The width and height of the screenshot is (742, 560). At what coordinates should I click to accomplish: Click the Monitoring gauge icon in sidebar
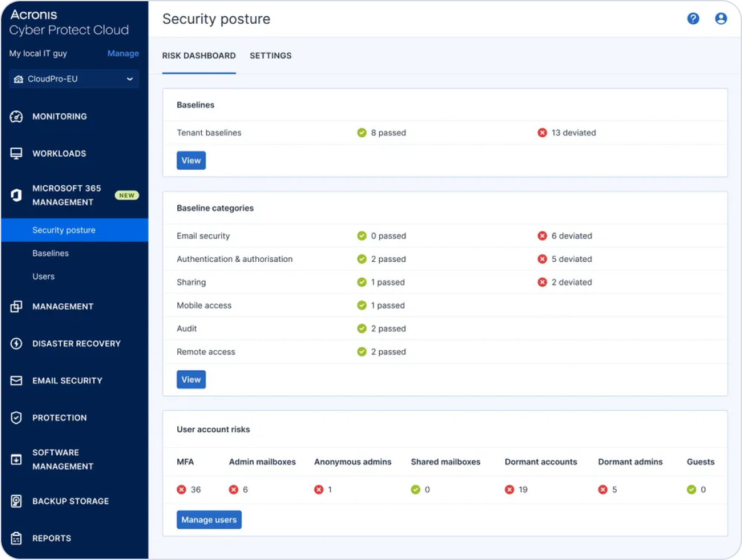[17, 117]
